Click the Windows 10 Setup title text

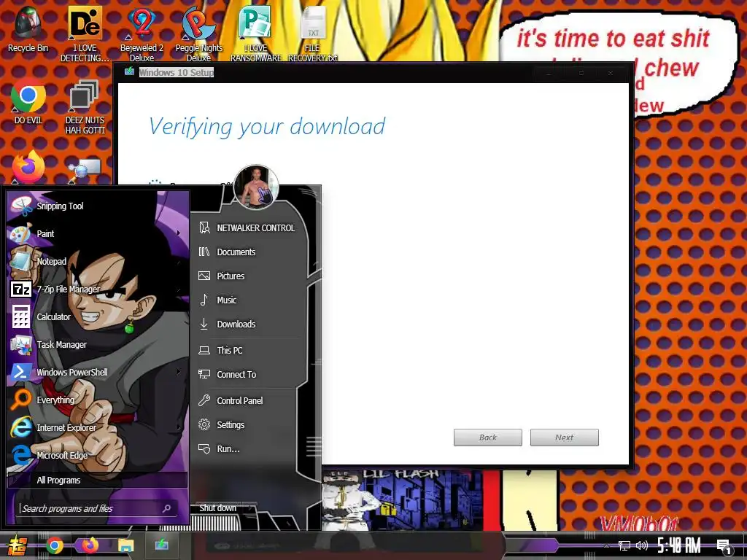point(177,72)
